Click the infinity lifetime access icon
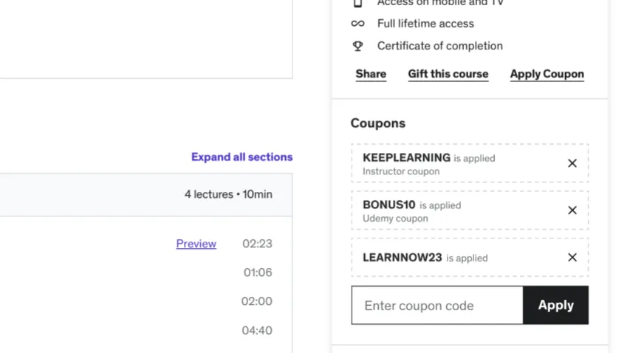Screen dimensions: 644x353 [x=357, y=24]
